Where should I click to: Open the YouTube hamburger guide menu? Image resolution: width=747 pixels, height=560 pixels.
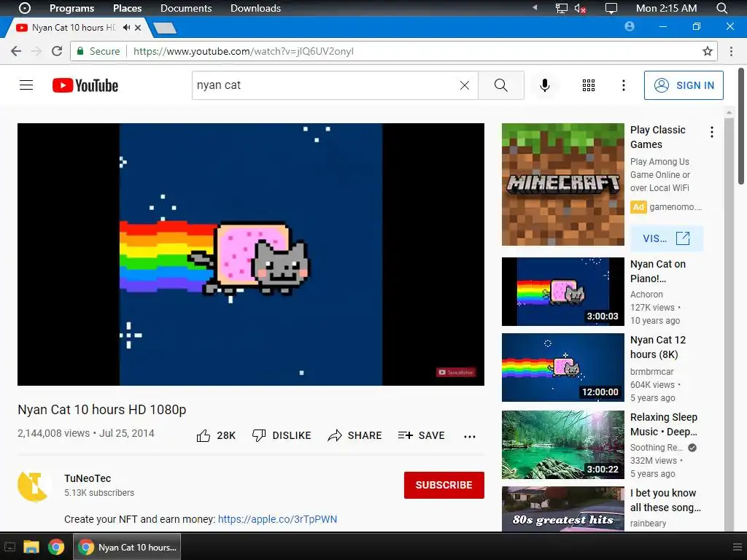pos(26,85)
